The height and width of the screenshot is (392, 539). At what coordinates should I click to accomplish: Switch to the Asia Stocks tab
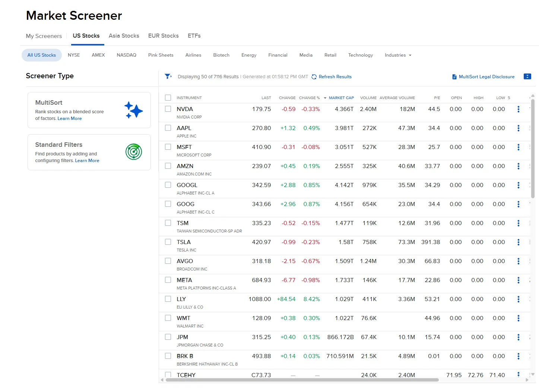(x=124, y=36)
